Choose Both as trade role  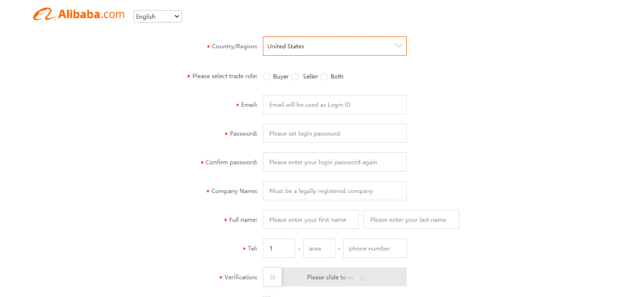[324, 77]
